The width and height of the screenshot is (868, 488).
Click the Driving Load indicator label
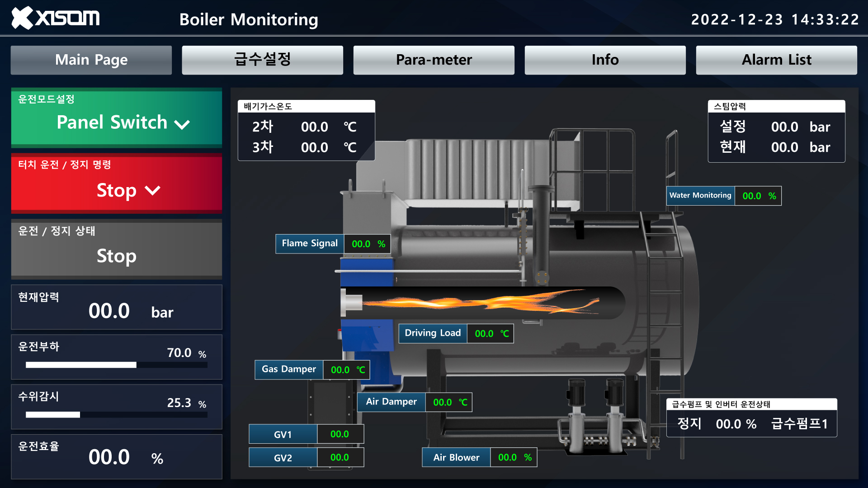point(432,333)
